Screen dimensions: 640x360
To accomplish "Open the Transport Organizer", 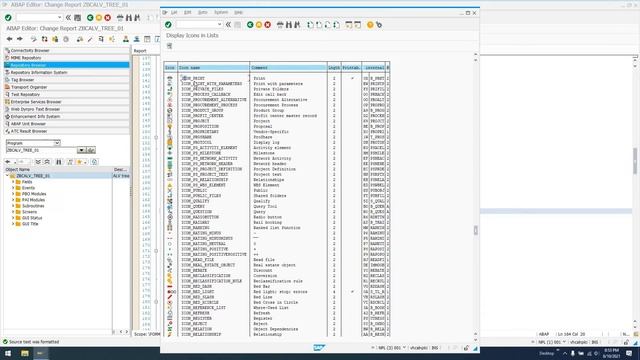I will 67,87.
